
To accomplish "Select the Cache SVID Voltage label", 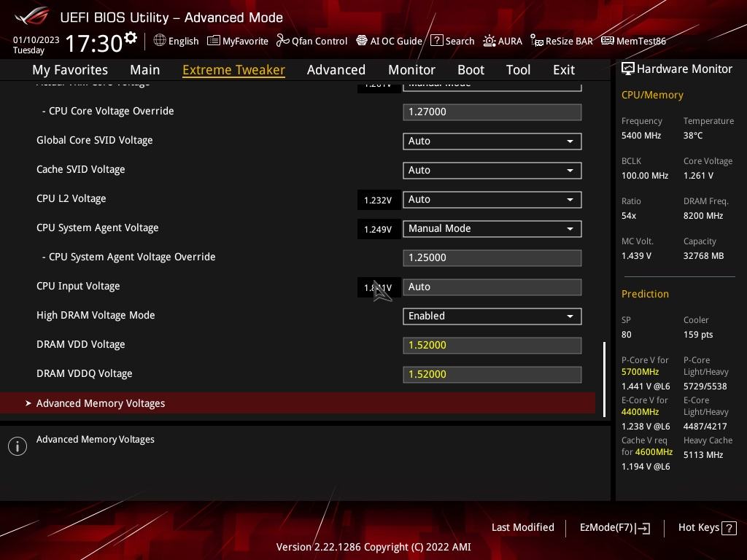I will tap(80, 169).
